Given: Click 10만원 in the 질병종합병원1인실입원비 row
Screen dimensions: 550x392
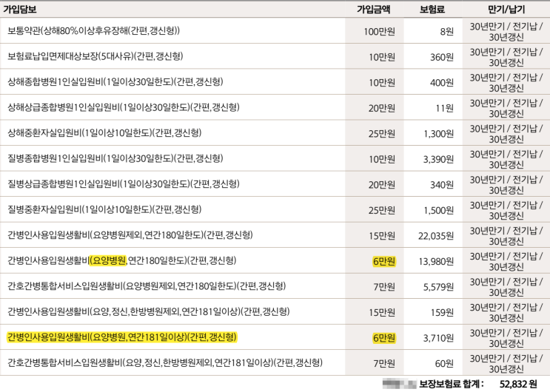Looking at the screenshot, I should pos(382,159).
